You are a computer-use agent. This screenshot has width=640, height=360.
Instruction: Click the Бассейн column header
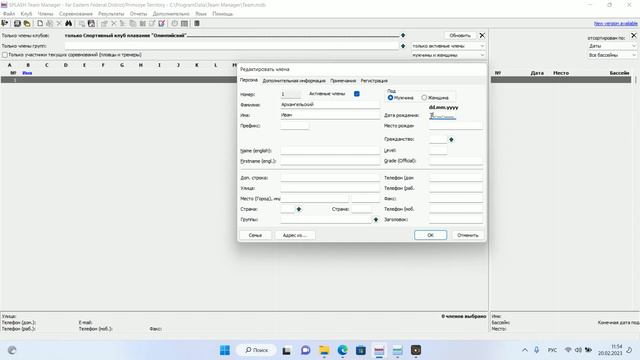point(619,73)
